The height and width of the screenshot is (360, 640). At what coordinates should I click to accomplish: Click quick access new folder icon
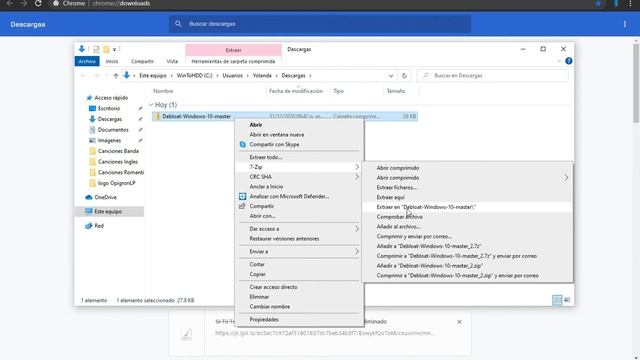coord(106,49)
